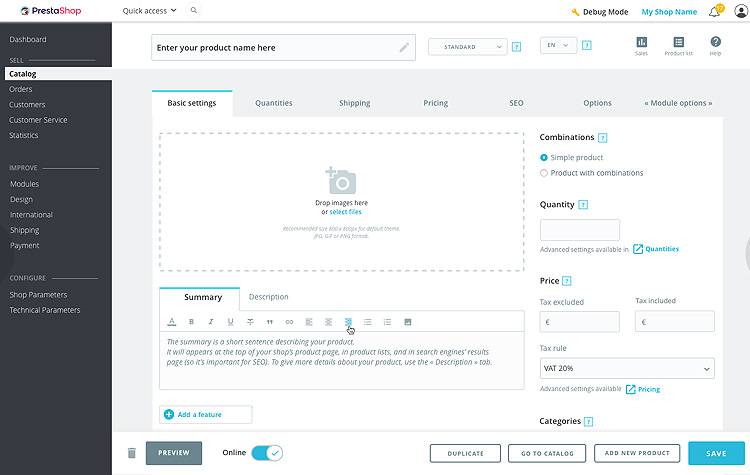Align text left in summary editor

[309, 322]
